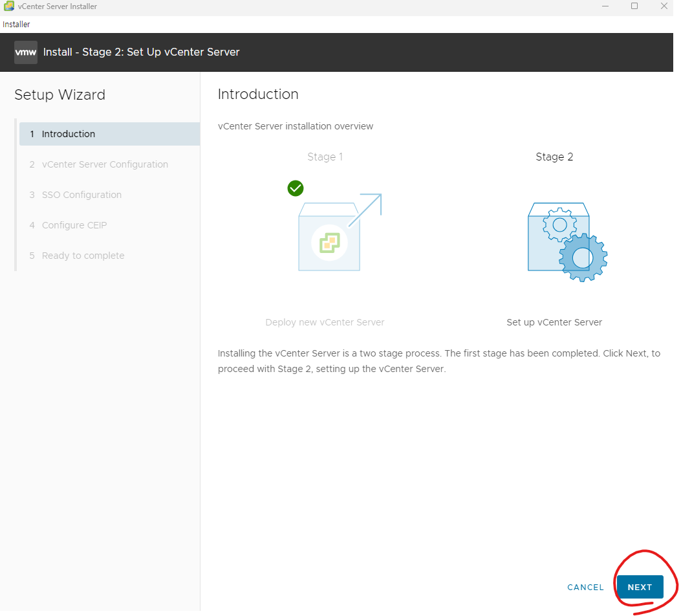Screen dimensions: 681x616
Task: Maximize the vCenter Server Installer window
Action: click(634, 6)
